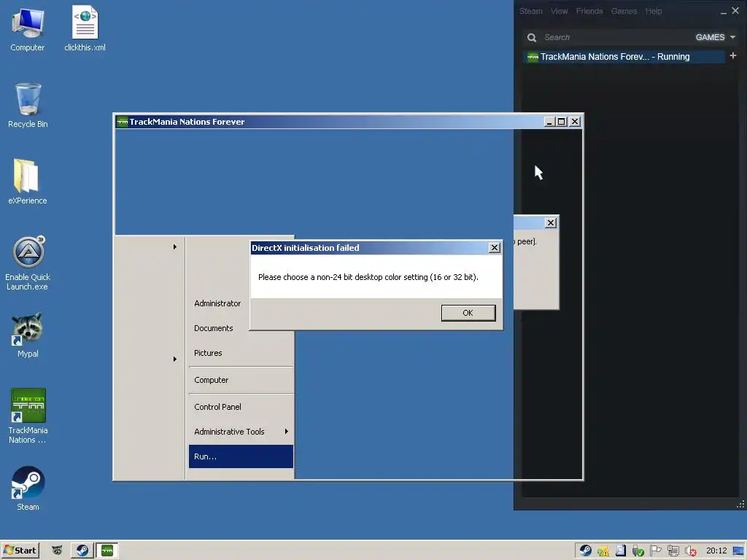Select TrackMania Nations Forever running game entry
The width and height of the screenshot is (747, 560).
pyautogui.click(x=624, y=57)
